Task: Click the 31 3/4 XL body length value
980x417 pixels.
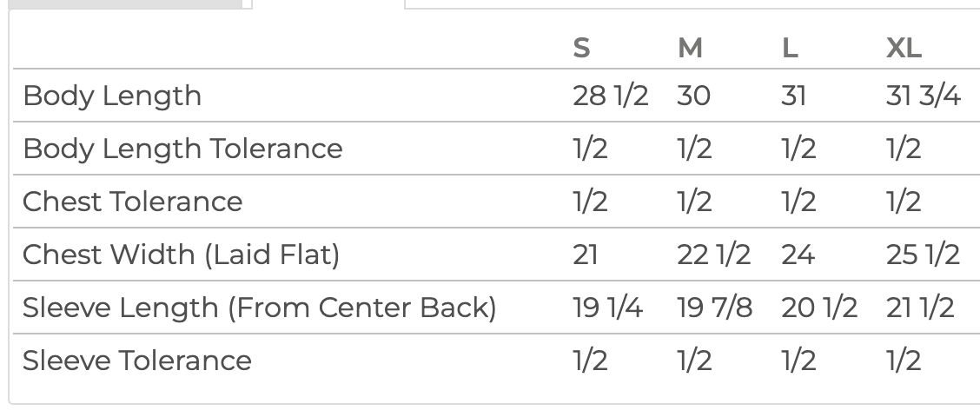Action: (x=924, y=96)
